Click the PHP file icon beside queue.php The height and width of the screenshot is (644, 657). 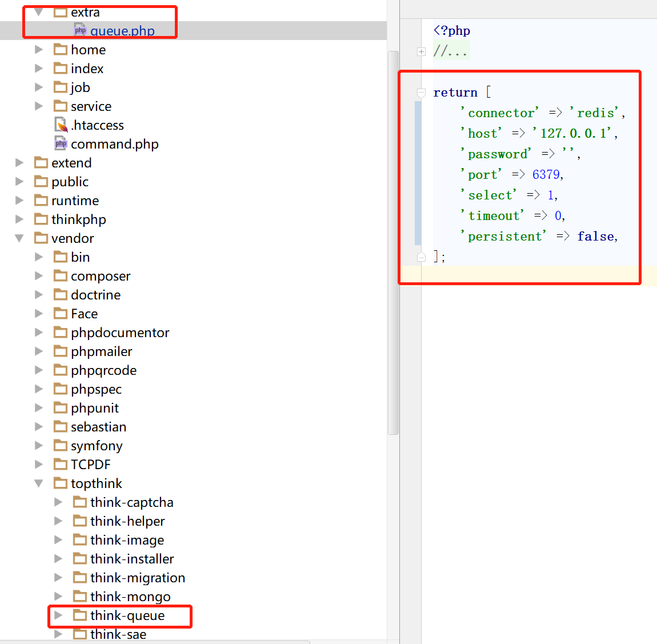(79, 30)
